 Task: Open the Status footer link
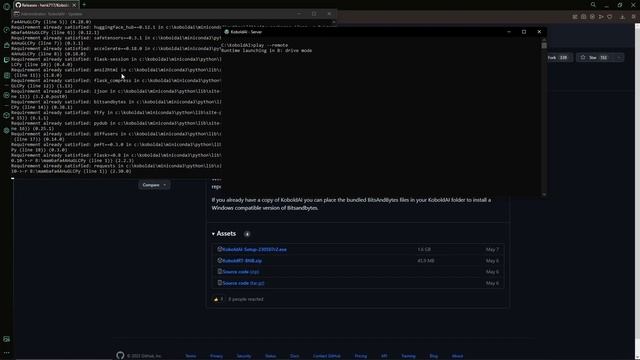click(x=270, y=356)
